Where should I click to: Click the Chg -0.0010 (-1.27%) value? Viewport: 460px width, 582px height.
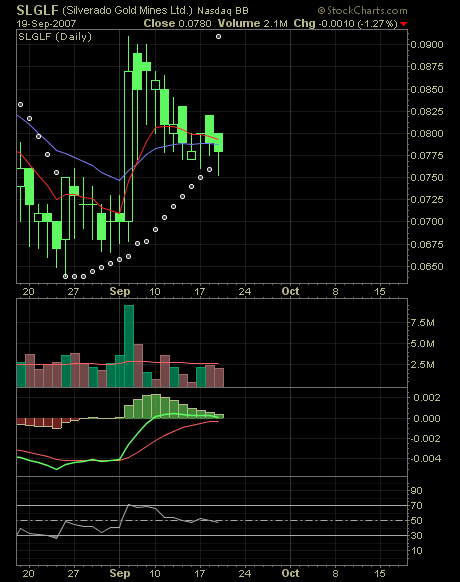(x=346, y=24)
